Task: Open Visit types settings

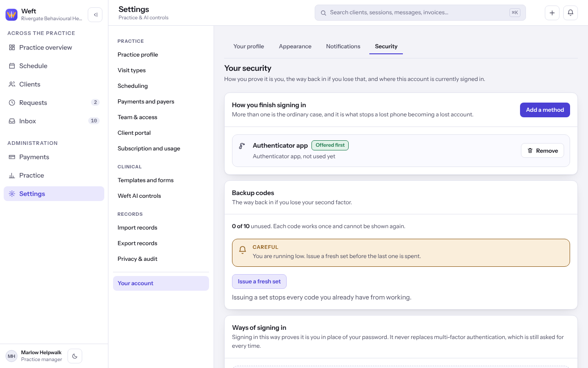Action: pos(161,70)
